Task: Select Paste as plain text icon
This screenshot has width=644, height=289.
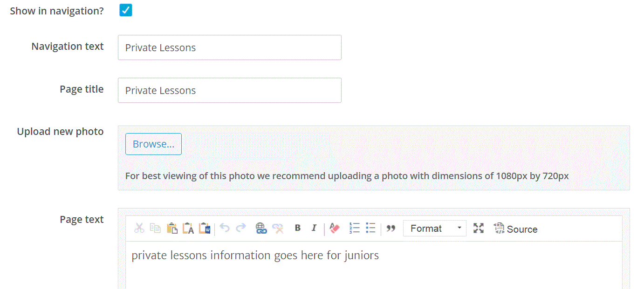Action: point(188,229)
